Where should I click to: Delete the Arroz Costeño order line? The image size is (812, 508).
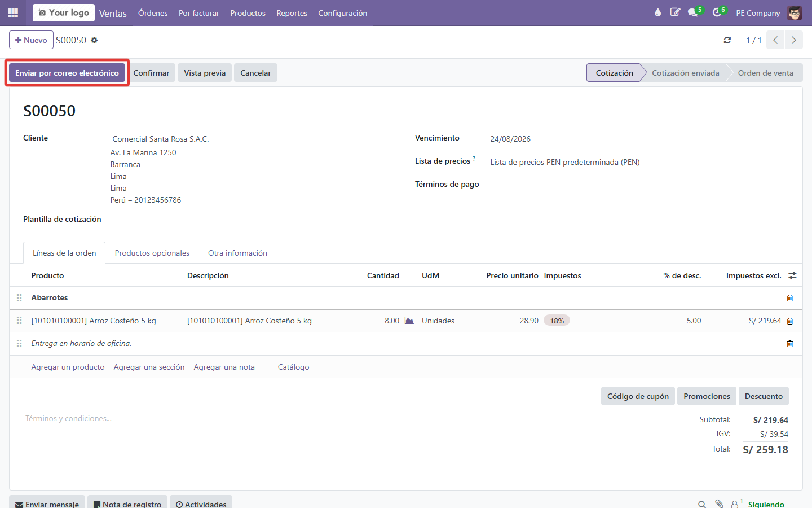coord(789,321)
